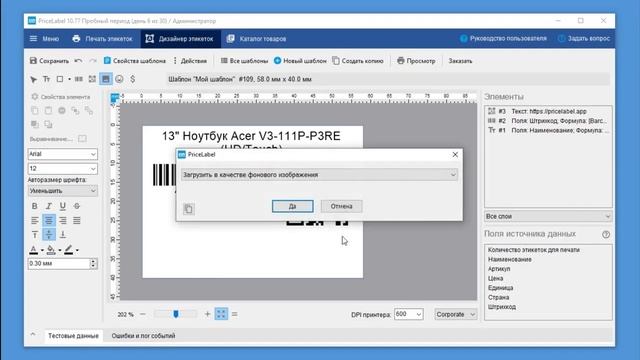Image resolution: width=640 pixels, height=360 pixels.
Task: Toggle underline text formatting
Action: point(62,206)
